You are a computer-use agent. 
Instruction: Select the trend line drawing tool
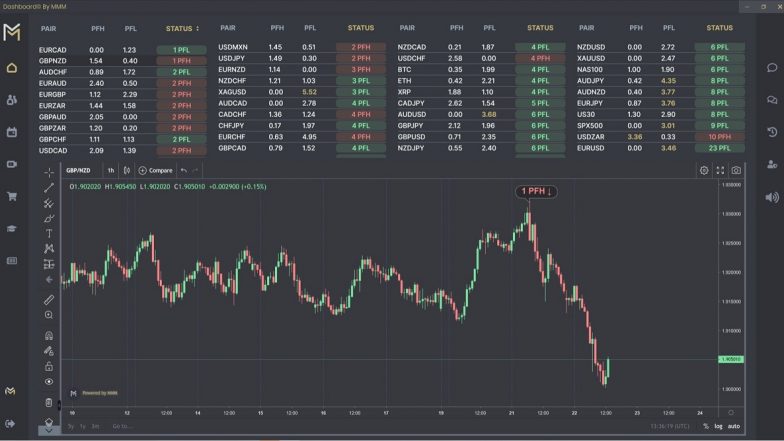point(49,188)
